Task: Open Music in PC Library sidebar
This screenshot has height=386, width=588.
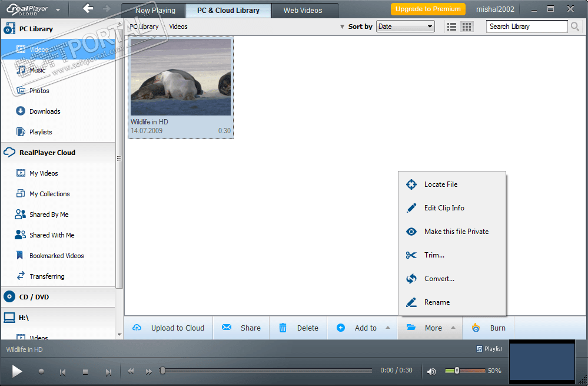Action: coord(58,70)
